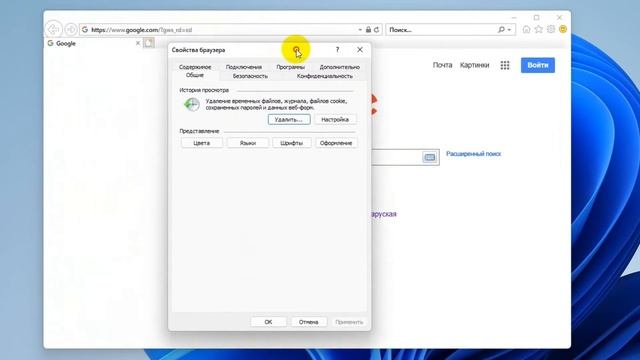
Task: Switch to the Программы tab
Action: 290,67
